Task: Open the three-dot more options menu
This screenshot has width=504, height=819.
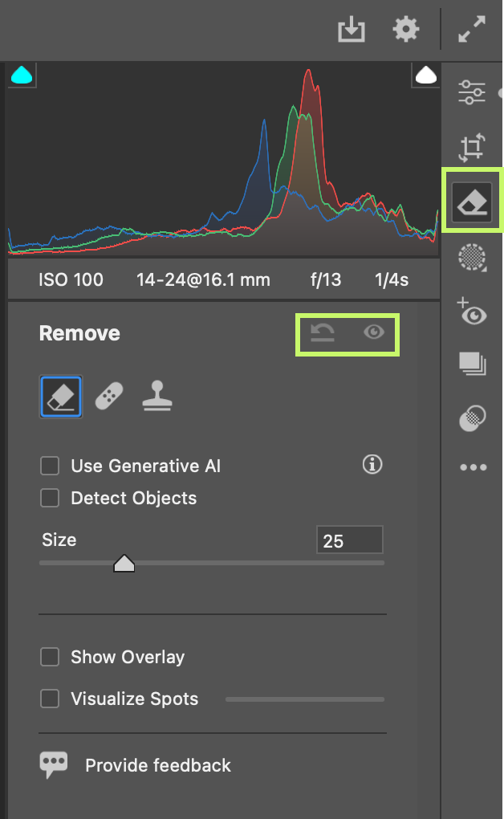Action: click(x=474, y=467)
